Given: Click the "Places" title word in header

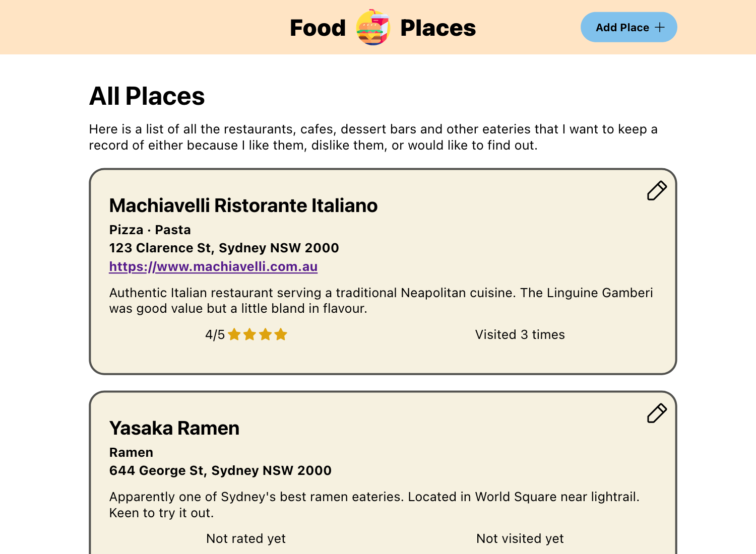Looking at the screenshot, I should (437, 28).
